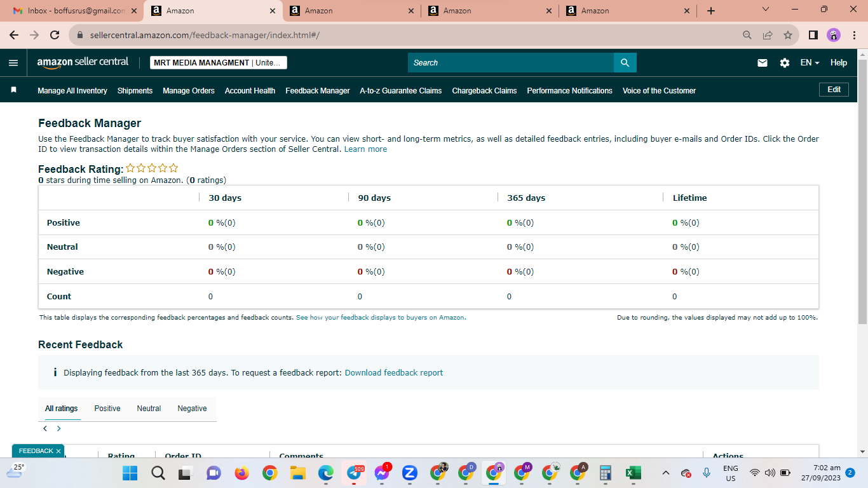Open the browser side panel

(x=813, y=35)
